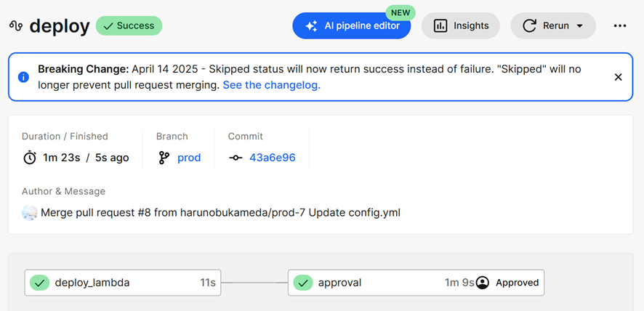Click the workflow icon beside deploy title
The image size is (644, 311).
16,26
